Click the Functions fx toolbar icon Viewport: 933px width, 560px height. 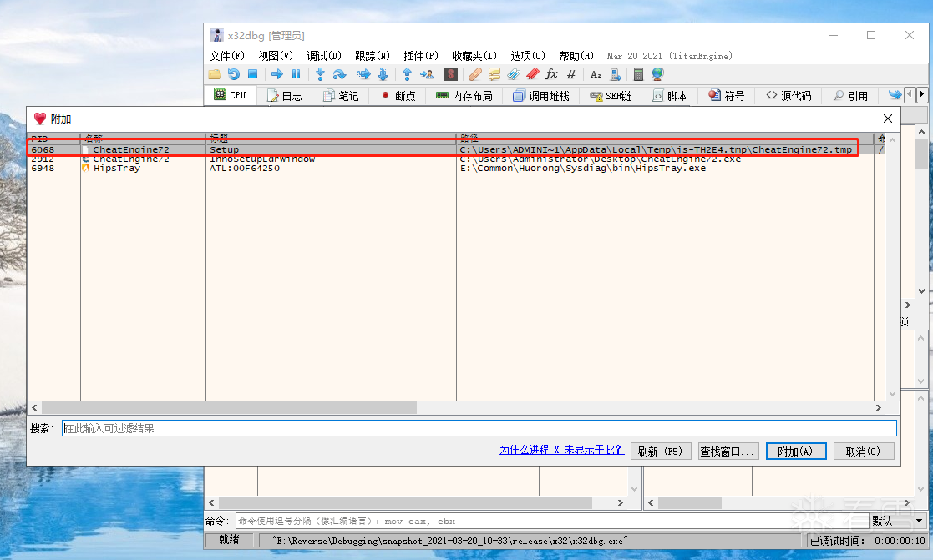[x=551, y=74]
